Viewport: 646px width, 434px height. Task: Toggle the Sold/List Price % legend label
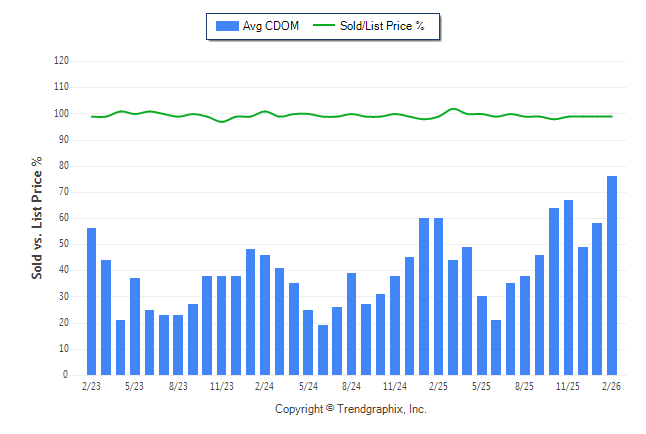point(382,26)
